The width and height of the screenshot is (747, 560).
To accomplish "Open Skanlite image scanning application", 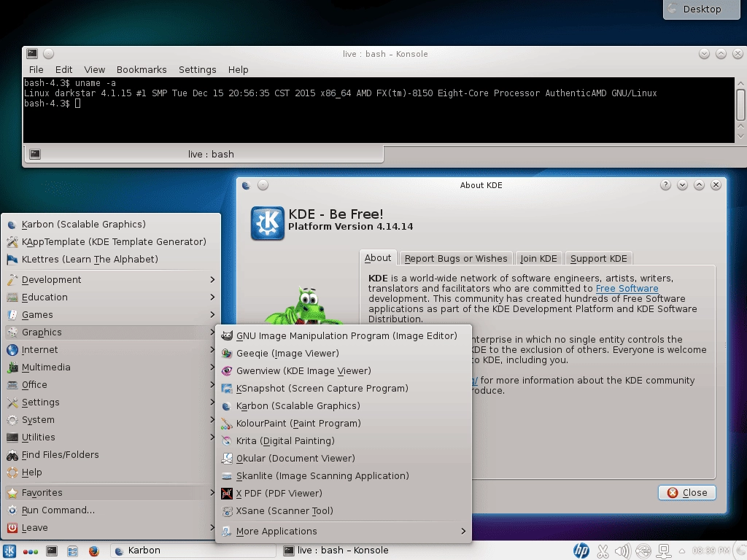I will (x=343, y=476).
